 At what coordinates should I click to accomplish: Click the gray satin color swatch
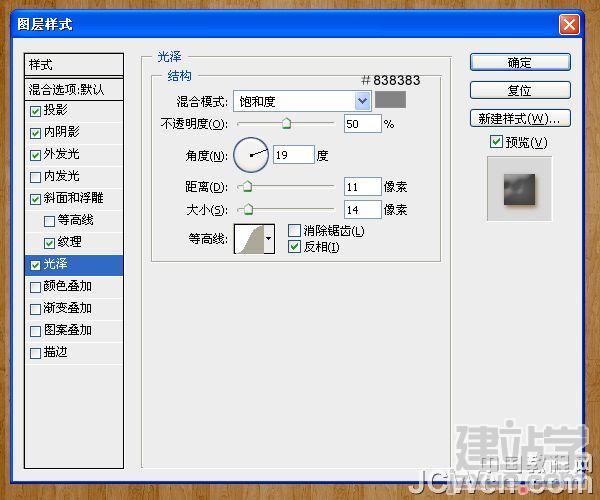pos(390,100)
